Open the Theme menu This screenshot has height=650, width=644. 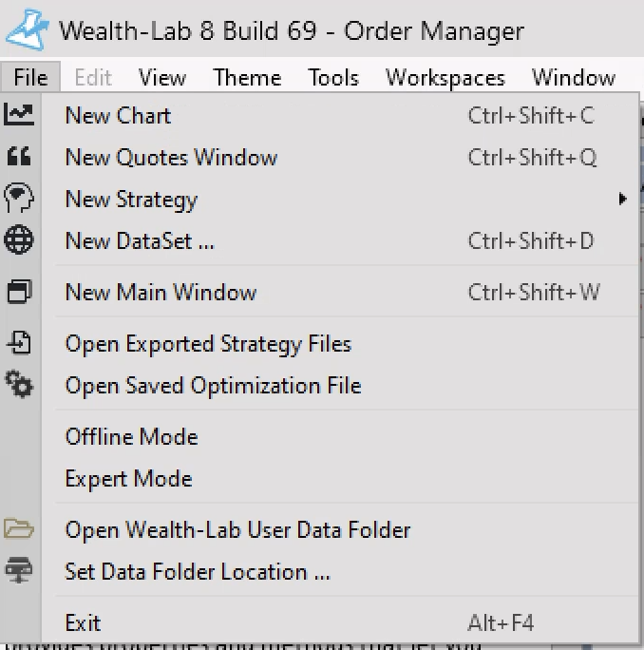coord(246,78)
